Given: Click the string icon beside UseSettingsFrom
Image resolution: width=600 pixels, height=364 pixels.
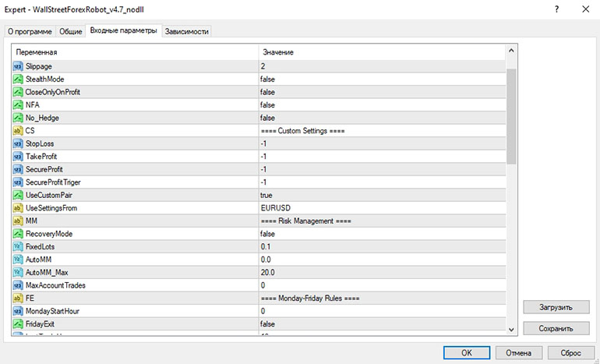Looking at the screenshot, I should [18, 208].
